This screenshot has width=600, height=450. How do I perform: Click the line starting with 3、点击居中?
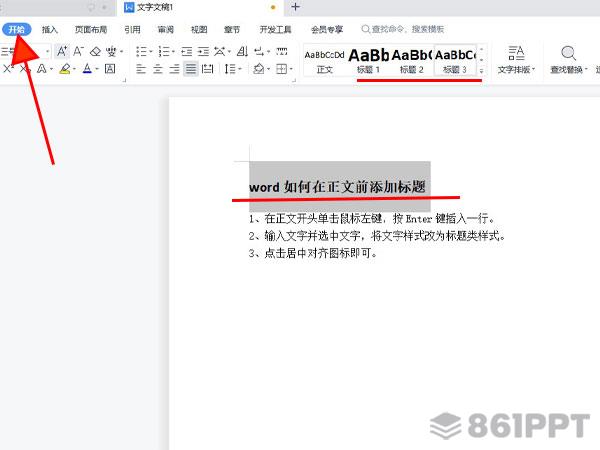point(313,253)
